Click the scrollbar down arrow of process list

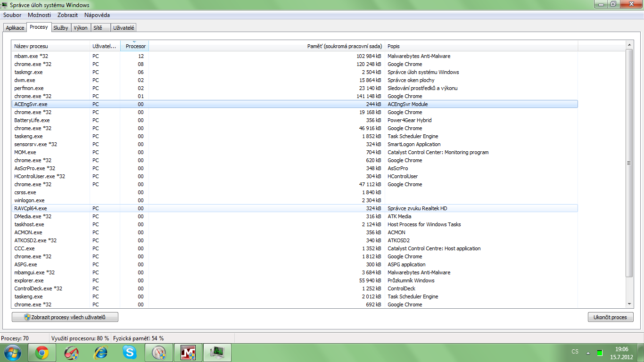pyautogui.click(x=629, y=304)
